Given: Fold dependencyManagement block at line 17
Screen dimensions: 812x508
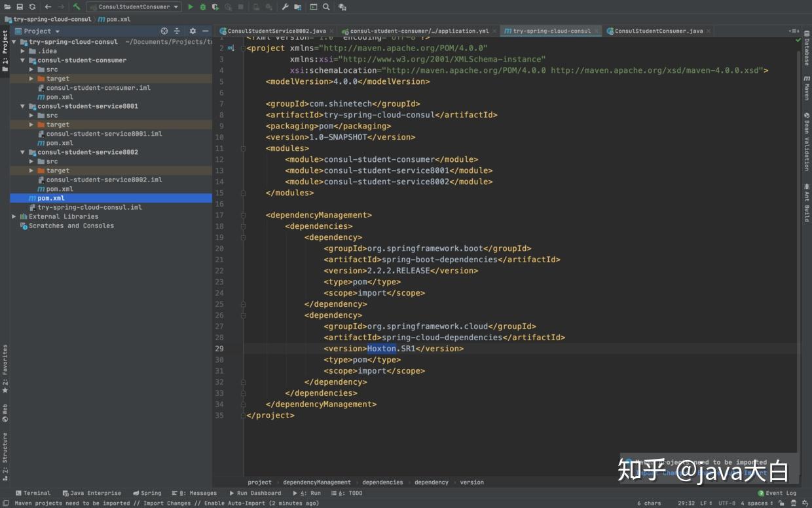Looking at the screenshot, I should coord(243,215).
